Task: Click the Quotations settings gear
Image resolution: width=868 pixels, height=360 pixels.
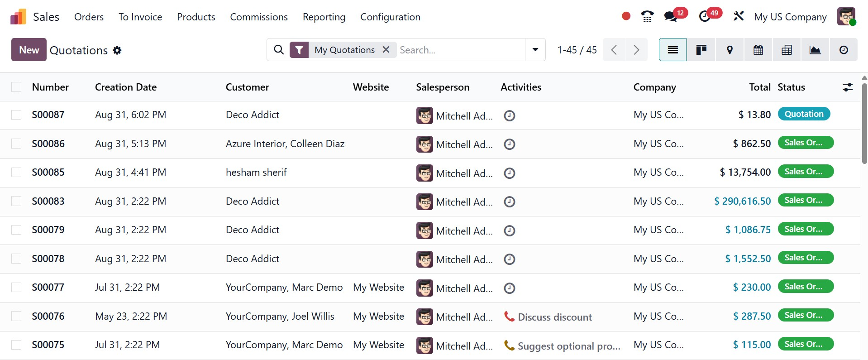Action: click(x=117, y=50)
